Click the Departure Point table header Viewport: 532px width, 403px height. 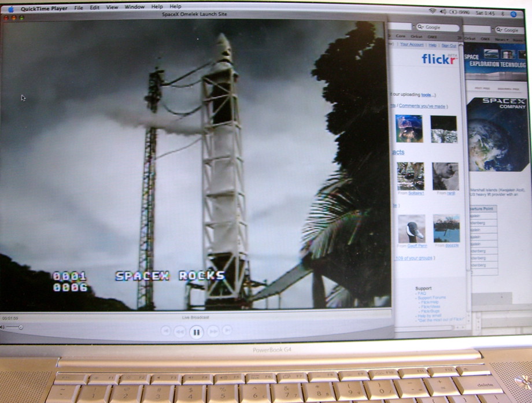483,208
